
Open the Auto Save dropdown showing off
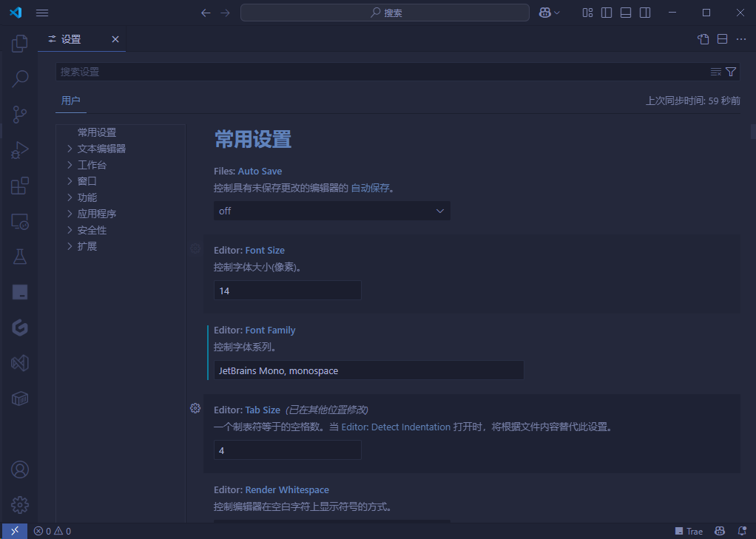(x=331, y=211)
